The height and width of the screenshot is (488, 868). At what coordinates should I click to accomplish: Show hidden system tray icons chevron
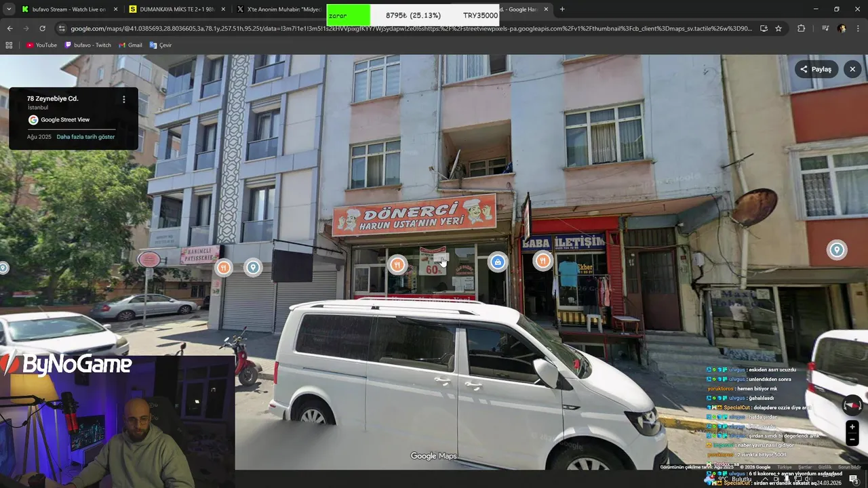(x=765, y=479)
